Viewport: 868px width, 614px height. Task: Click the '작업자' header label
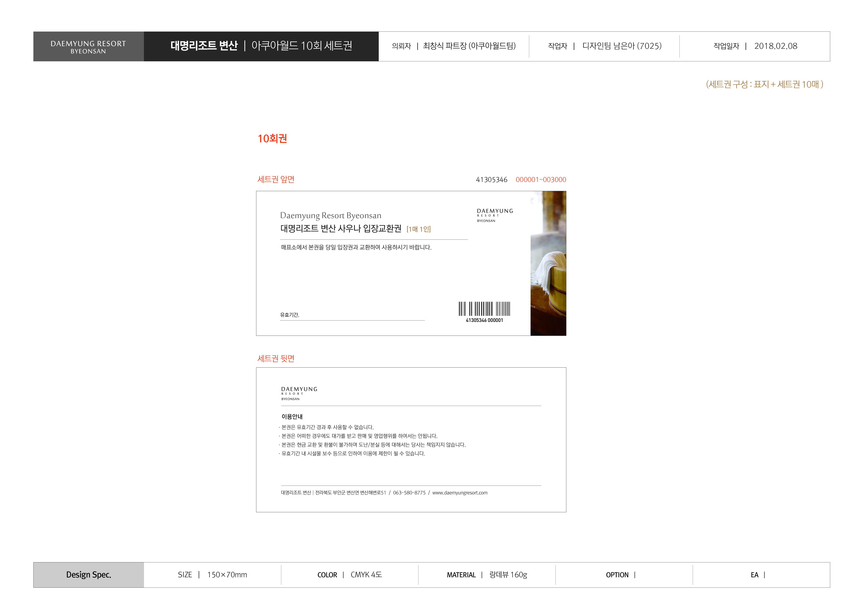point(558,46)
